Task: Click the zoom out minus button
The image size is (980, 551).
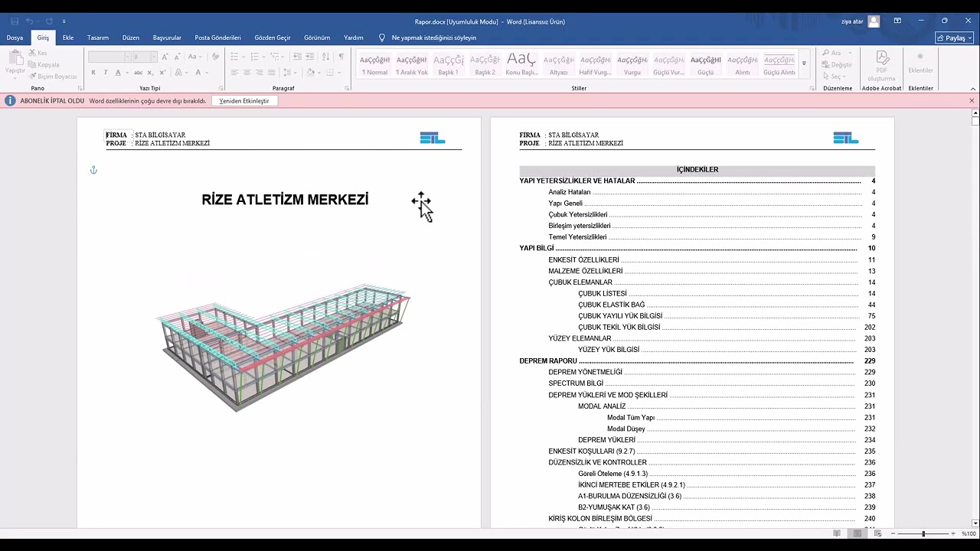Action: click(x=893, y=533)
